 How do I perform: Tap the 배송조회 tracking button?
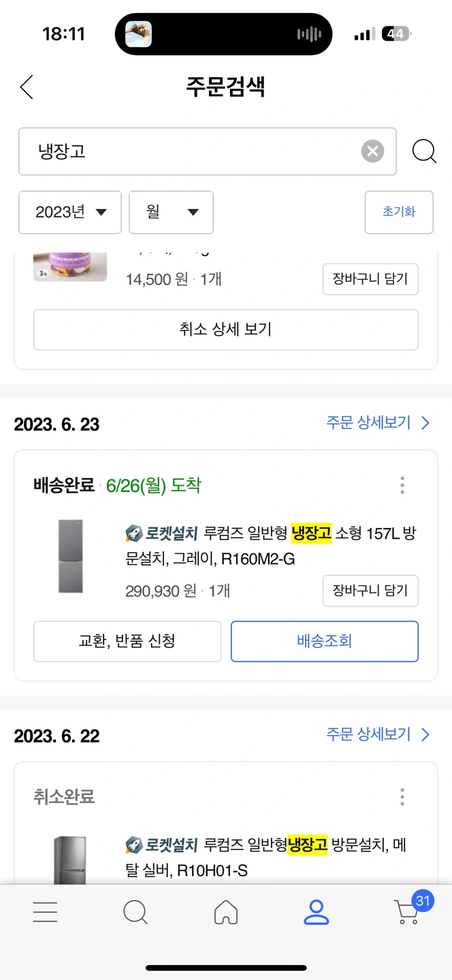pos(325,641)
